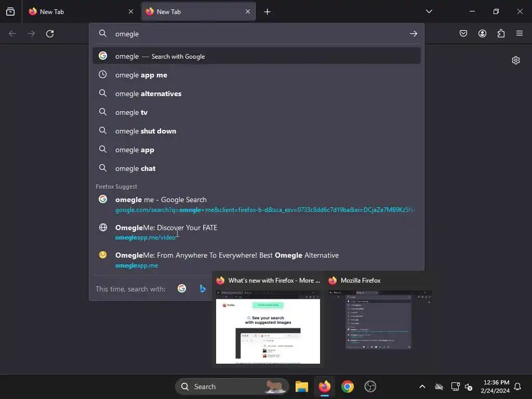
Task: Open the application hamburger menu
Action: click(x=520, y=33)
